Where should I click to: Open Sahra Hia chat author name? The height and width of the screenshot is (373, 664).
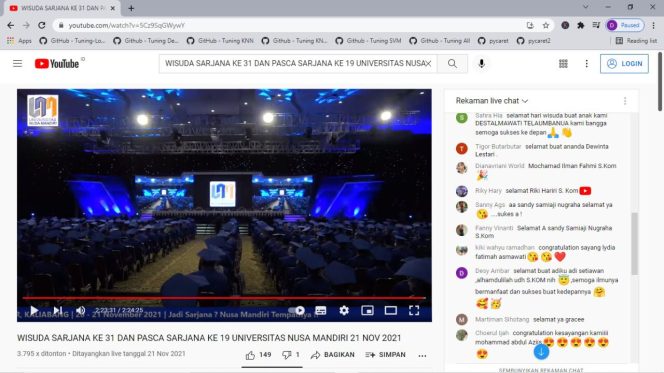coord(488,115)
